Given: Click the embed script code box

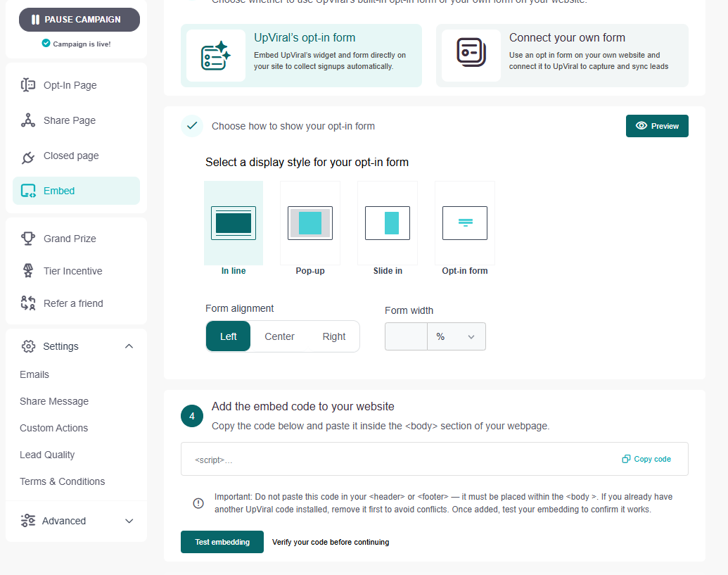Looking at the screenshot, I should pyautogui.click(x=435, y=460).
